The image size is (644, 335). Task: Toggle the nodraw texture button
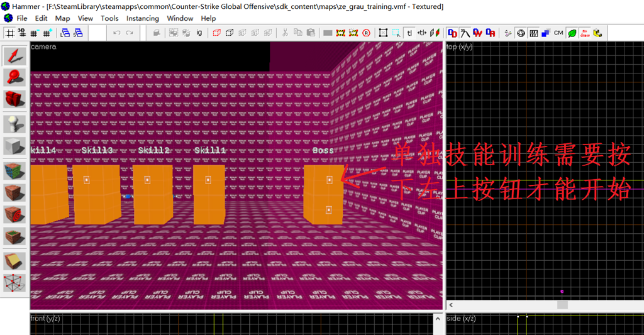click(x=585, y=33)
